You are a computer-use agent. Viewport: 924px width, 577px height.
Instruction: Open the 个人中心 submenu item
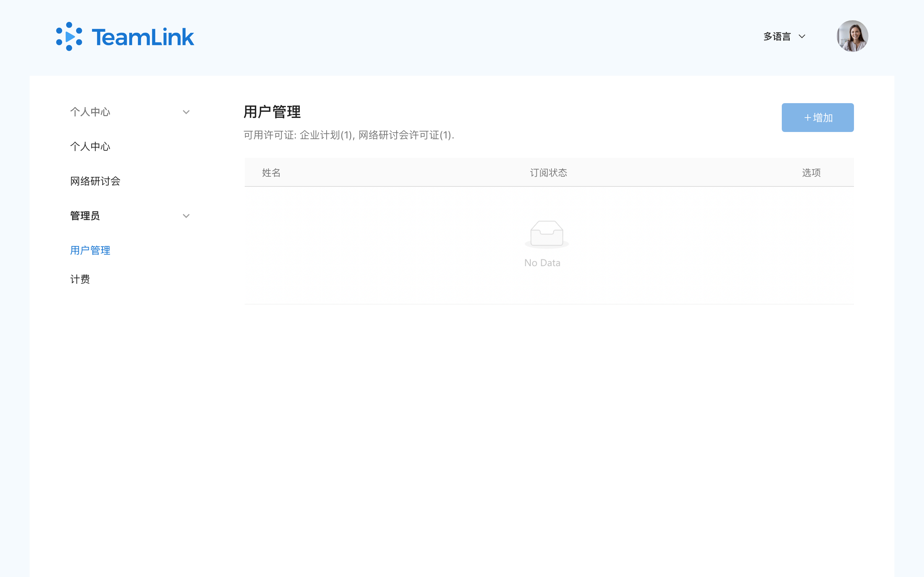[90, 146]
